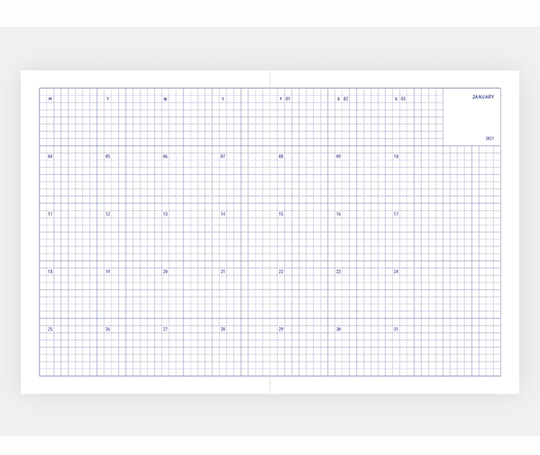This screenshot has width=540, height=455.
Task: Select the date 23 label
Action: click(339, 272)
